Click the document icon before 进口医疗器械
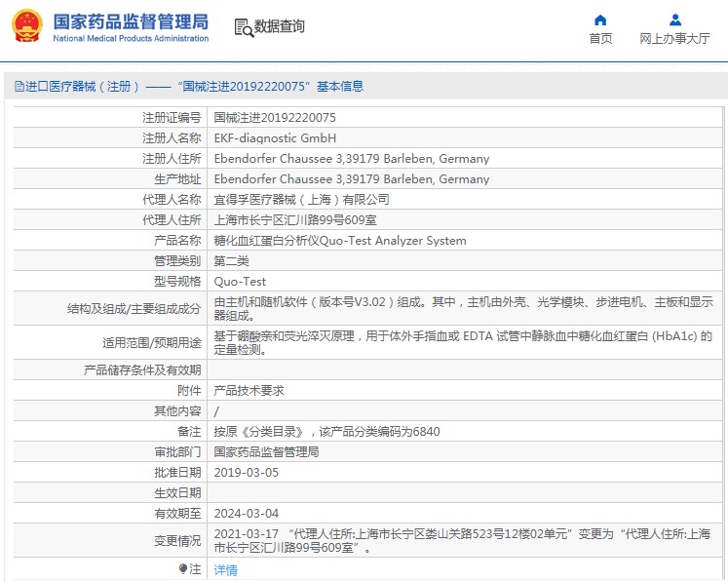 click(x=19, y=87)
